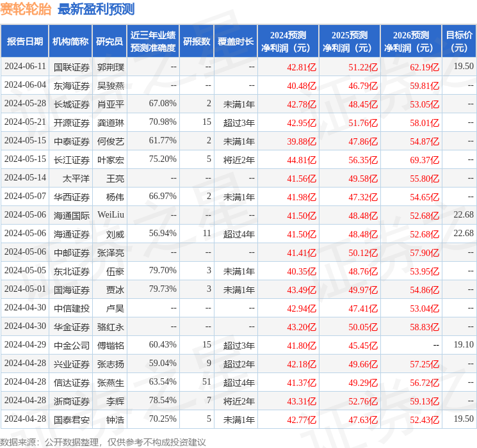
Task: Click the 最新盈利预测 heading
Action: point(96,9)
